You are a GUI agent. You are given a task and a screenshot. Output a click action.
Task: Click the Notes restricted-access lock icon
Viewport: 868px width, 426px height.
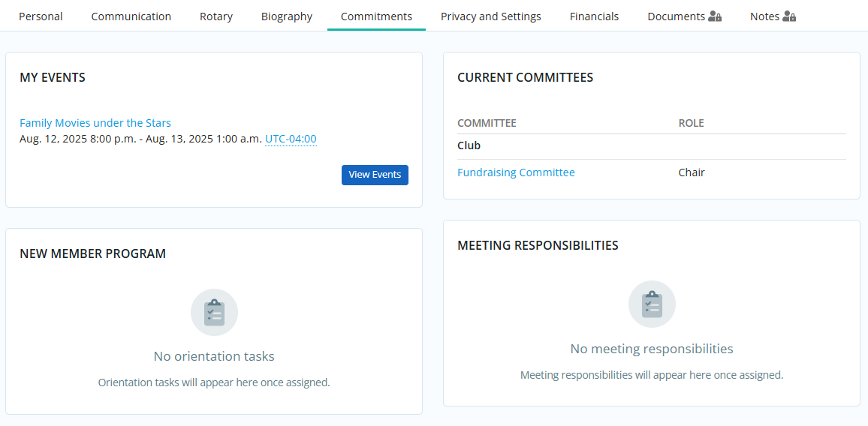point(789,16)
